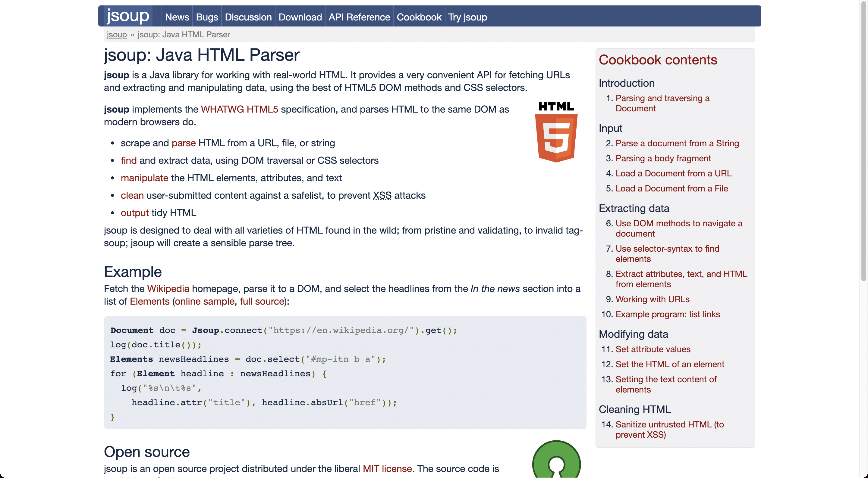Follow the WHATWG HTML5 specification link
Image resolution: width=868 pixels, height=478 pixels.
tap(239, 109)
